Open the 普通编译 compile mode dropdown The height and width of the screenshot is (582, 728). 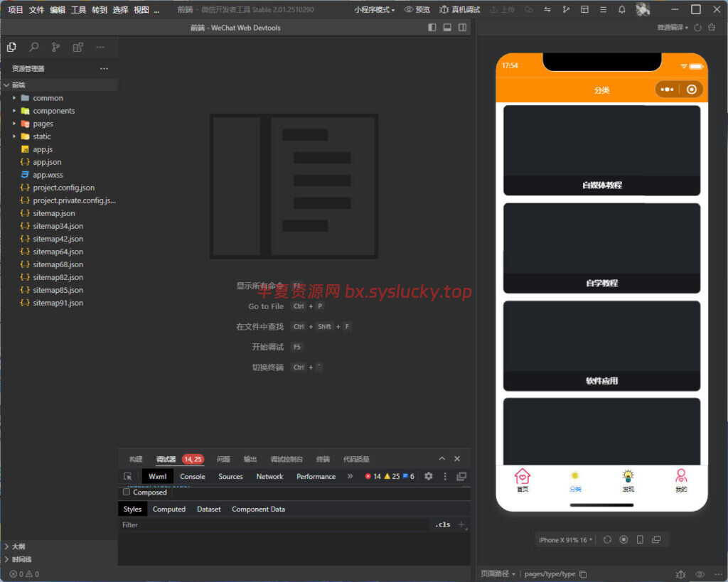673,28
